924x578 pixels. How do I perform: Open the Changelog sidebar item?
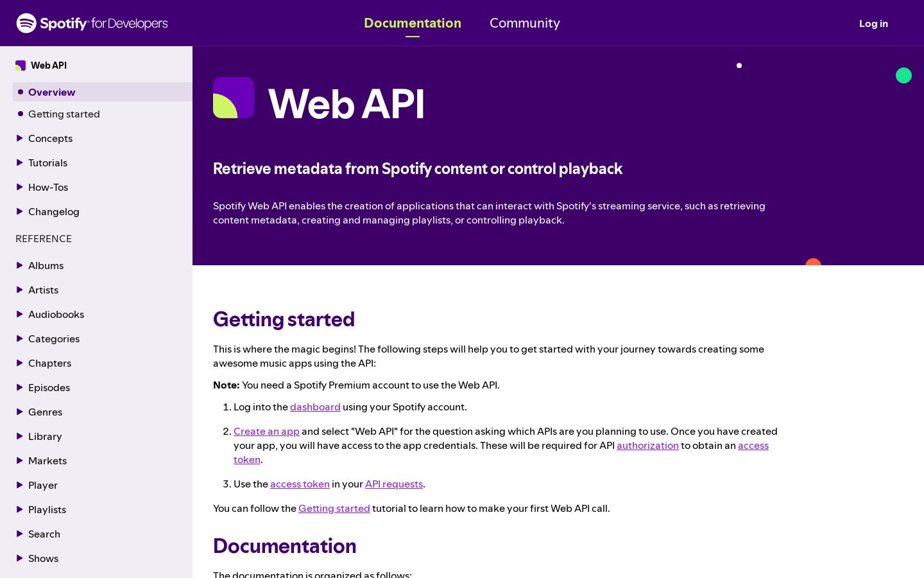[54, 211]
